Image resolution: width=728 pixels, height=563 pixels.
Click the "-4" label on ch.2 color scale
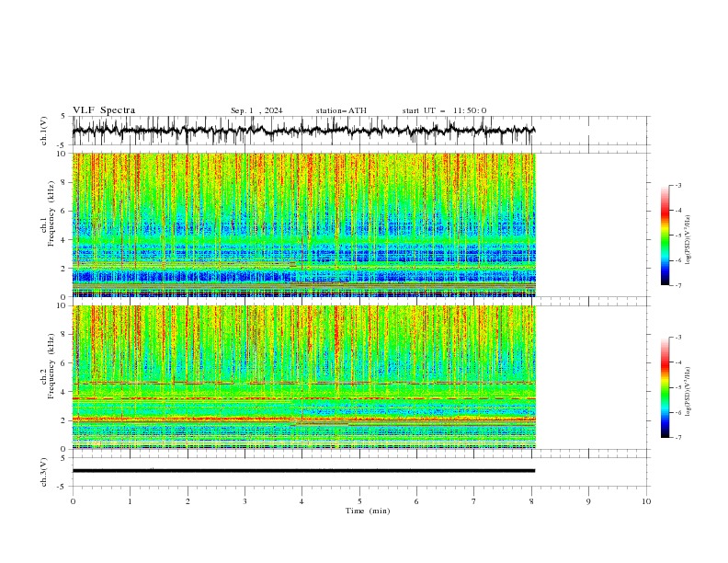pyautogui.click(x=677, y=362)
